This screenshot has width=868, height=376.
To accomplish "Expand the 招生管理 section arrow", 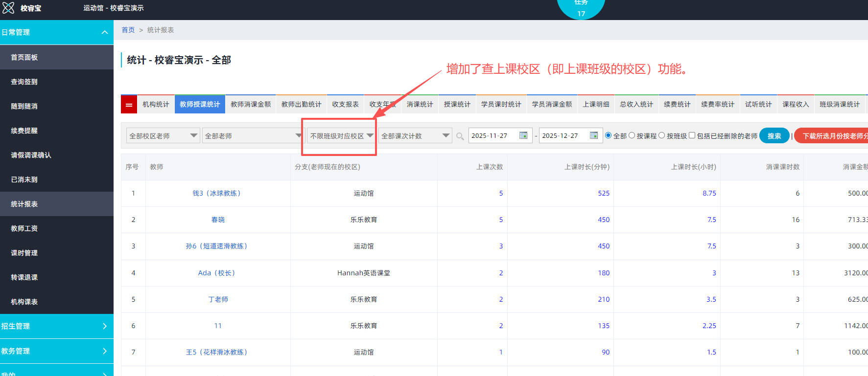I will [x=104, y=326].
